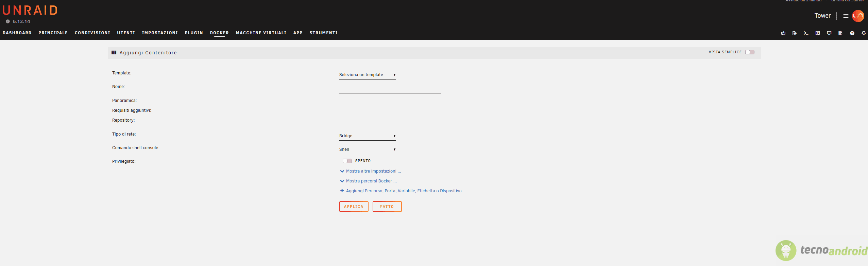Go to the Impostazioni menu tab

tap(160, 33)
